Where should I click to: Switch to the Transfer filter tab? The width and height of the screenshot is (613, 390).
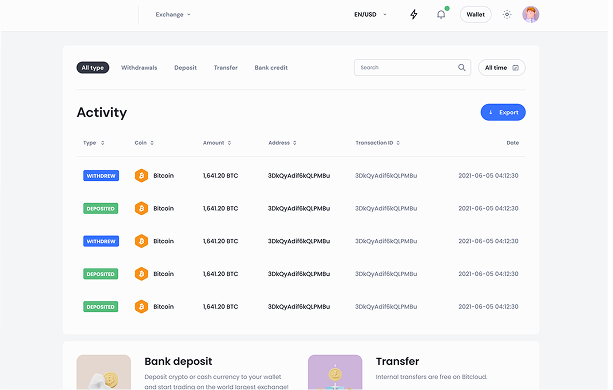[226, 68]
